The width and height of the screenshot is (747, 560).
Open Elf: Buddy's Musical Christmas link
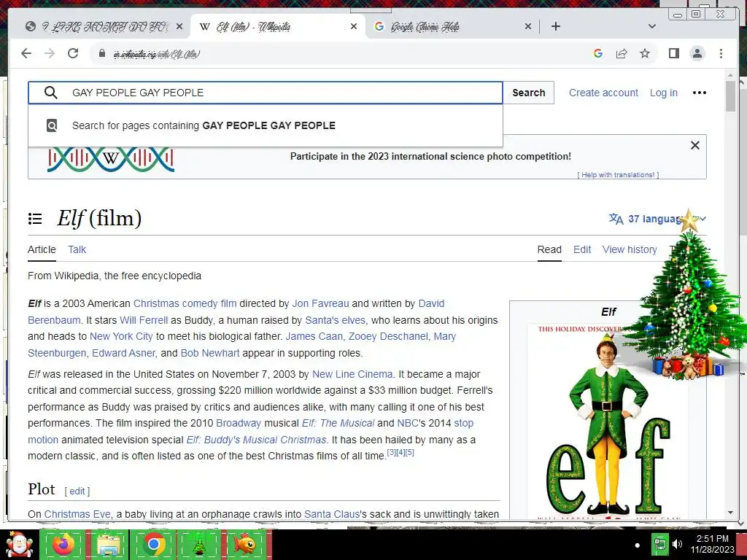click(x=256, y=440)
